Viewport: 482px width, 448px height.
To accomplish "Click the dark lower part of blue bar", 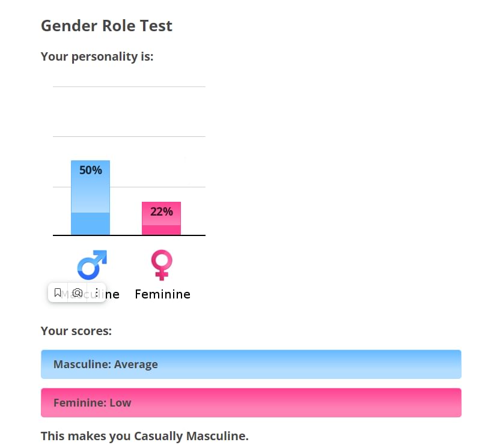I will pos(90,223).
